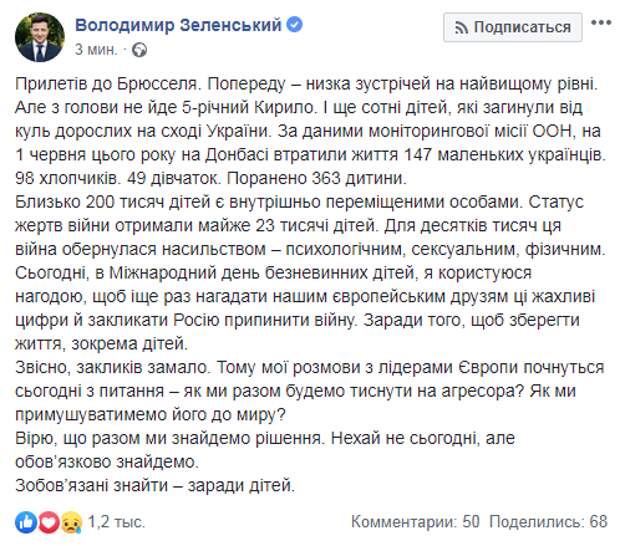The height and width of the screenshot is (546, 620).
Task: Click the RSS feed icon in Подписаться
Action: click(461, 28)
